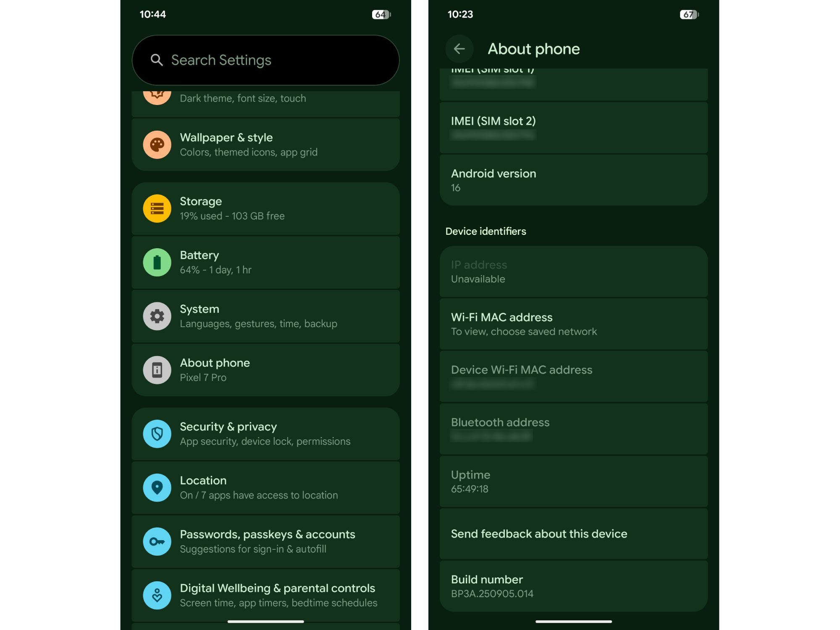Tap the partially hidden Display icon
840x630 pixels.
[157, 98]
